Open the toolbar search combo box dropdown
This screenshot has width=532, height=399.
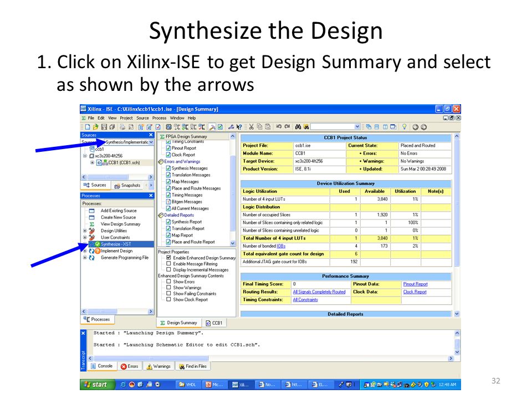pyautogui.click(x=357, y=127)
